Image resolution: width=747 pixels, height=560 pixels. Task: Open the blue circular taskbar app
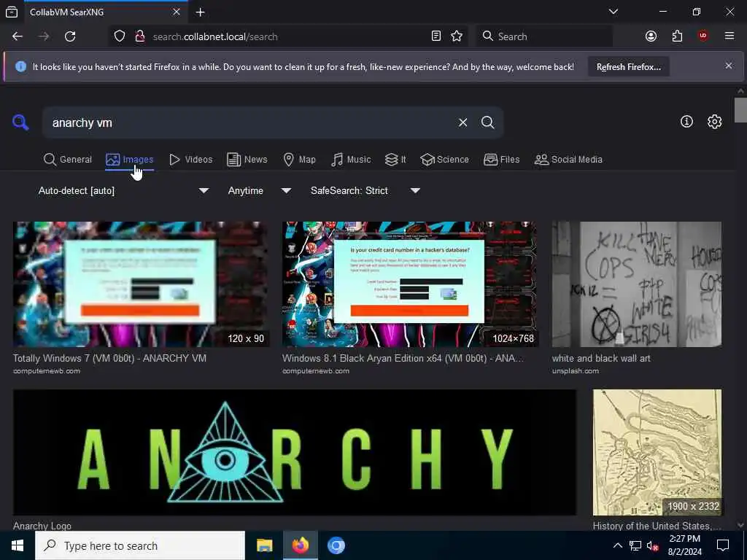[x=336, y=545]
